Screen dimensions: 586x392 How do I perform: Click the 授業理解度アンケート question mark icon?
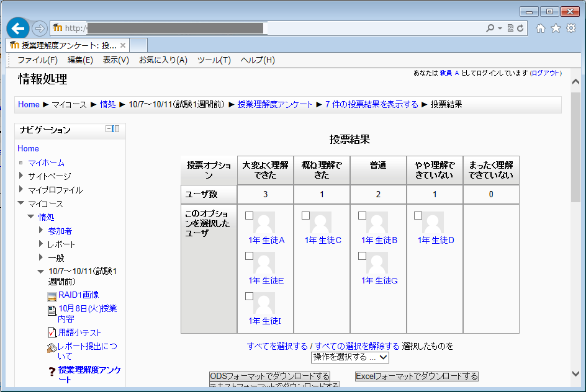pyautogui.click(x=52, y=372)
